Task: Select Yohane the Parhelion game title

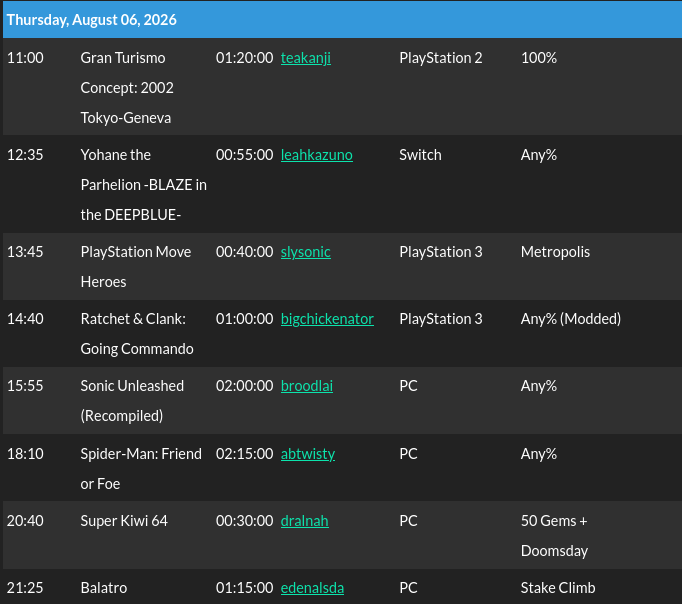Action: click(x=144, y=185)
